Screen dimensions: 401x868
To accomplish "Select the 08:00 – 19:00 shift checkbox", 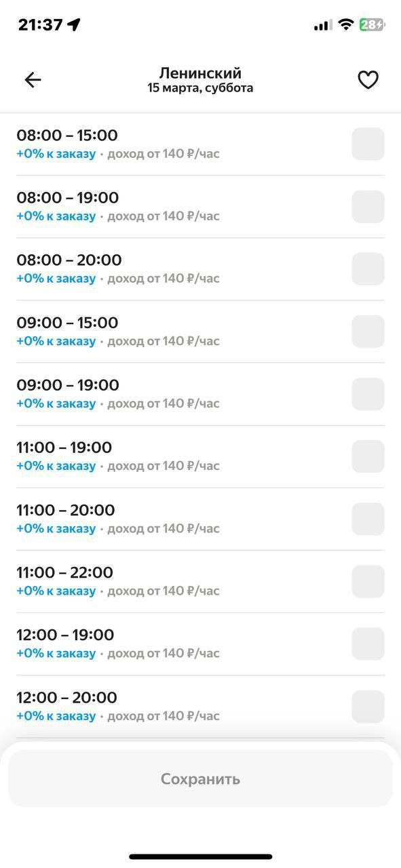I will click(368, 207).
